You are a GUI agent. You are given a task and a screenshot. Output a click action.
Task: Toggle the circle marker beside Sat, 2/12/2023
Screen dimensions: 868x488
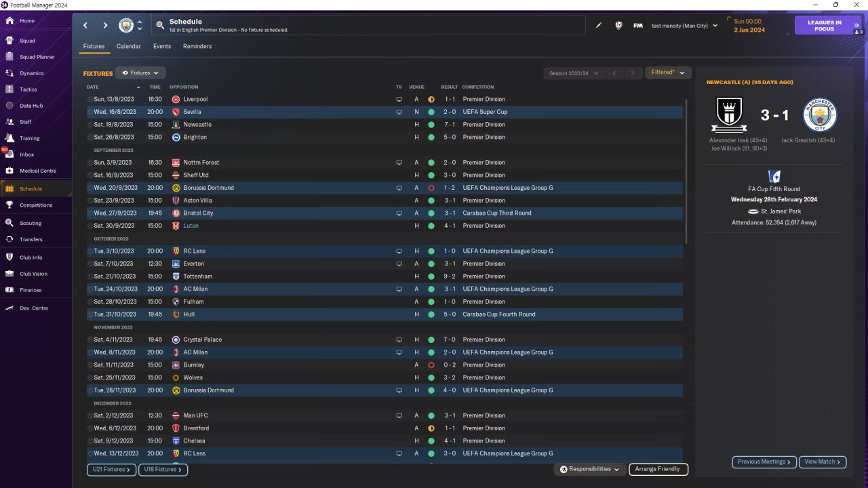(90, 415)
